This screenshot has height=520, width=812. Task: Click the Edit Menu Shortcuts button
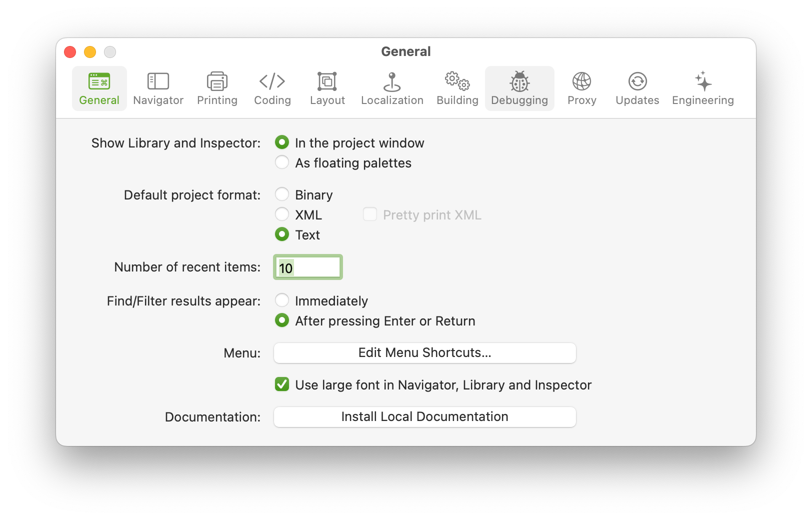(424, 352)
